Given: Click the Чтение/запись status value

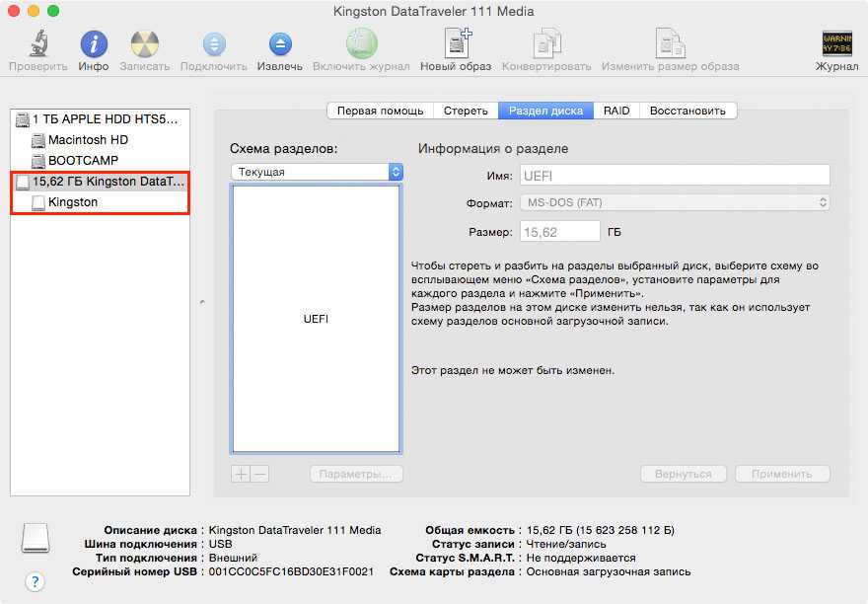Looking at the screenshot, I should tap(566, 544).
